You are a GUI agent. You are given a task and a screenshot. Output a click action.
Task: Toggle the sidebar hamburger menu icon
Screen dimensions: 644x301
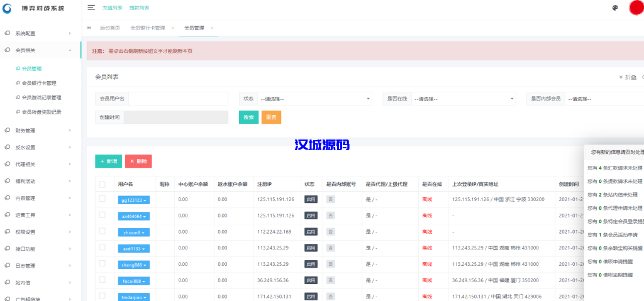coord(91,8)
